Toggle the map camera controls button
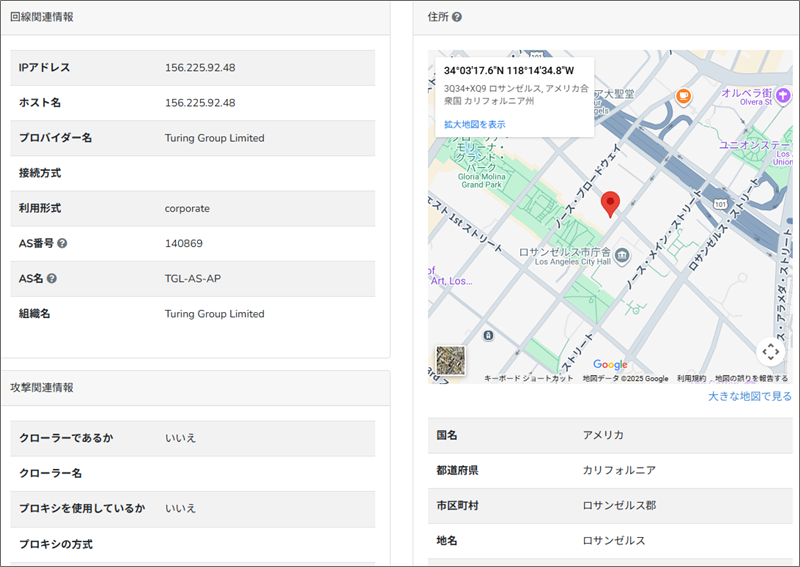This screenshot has width=800, height=567. coord(769,352)
